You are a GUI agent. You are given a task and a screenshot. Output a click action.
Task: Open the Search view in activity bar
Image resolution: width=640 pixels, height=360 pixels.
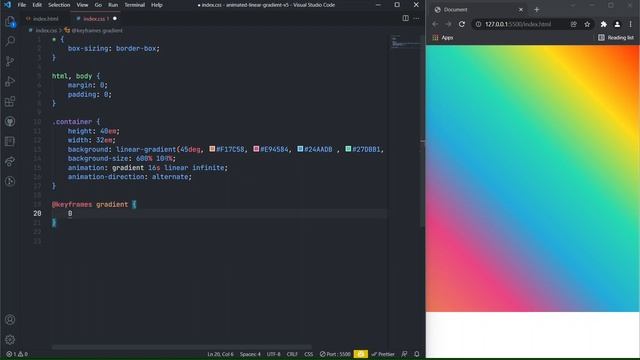click(x=10, y=41)
